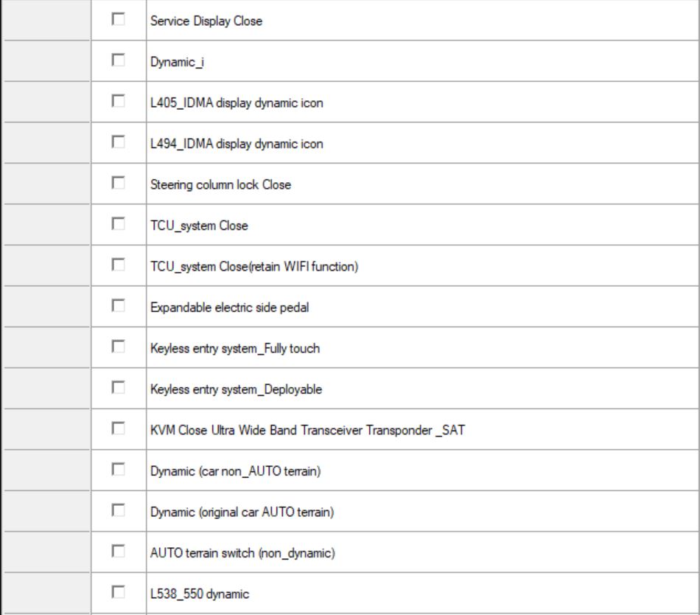This screenshot has height=615, width=700.
Task: Check AUTO terrain switch non_dynamic box
Action: tap(117, 552)
